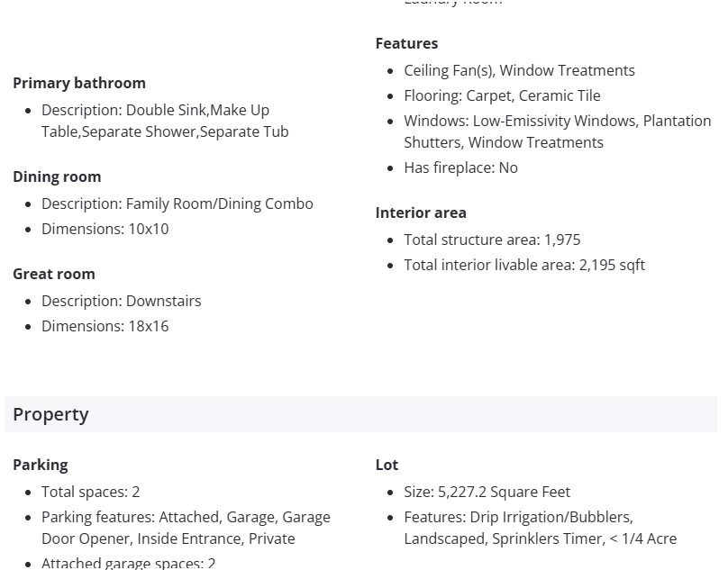Click the Property section header

[x=50, y=414]
